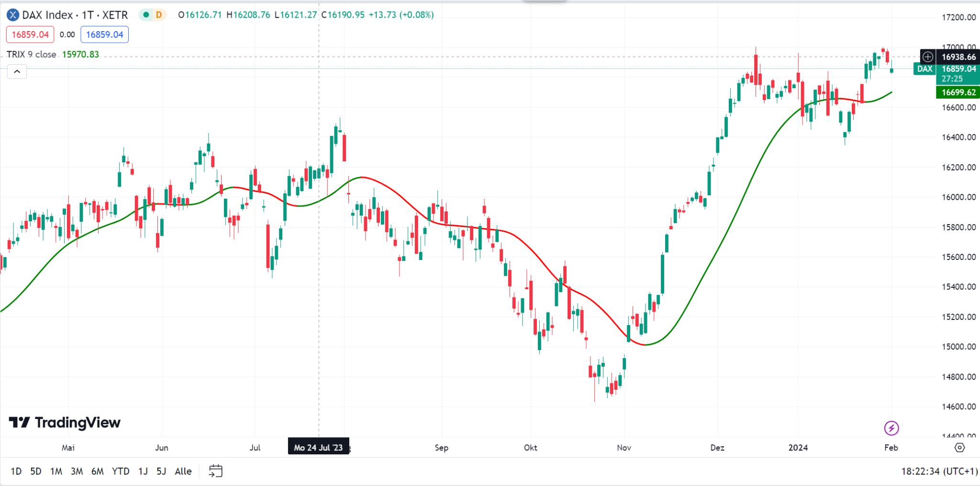Click the blue buy price 16859.04 label
Viewport: 980px width, 486px height.
pyautogui.click(x=104, y=34)
